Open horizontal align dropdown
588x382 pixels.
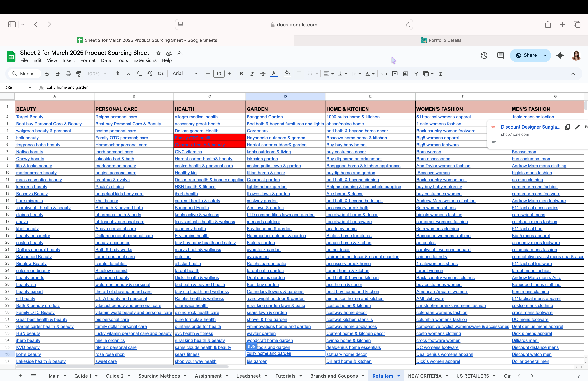329,74
